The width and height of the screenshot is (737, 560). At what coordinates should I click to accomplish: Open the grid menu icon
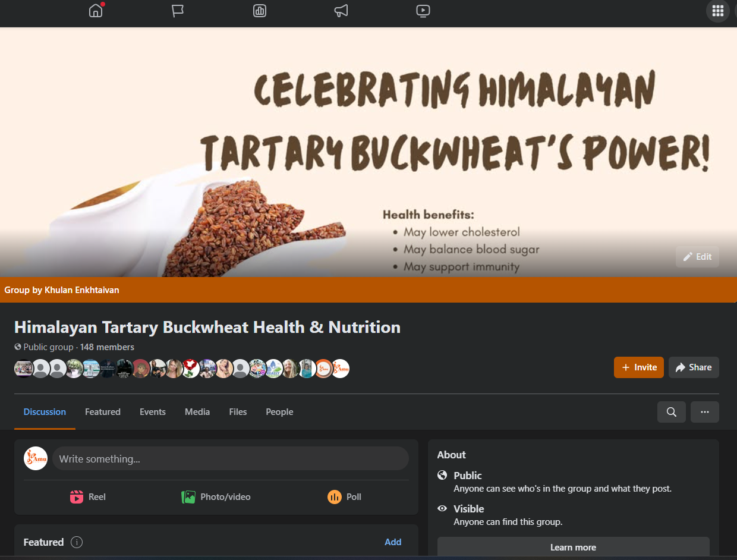717,11
